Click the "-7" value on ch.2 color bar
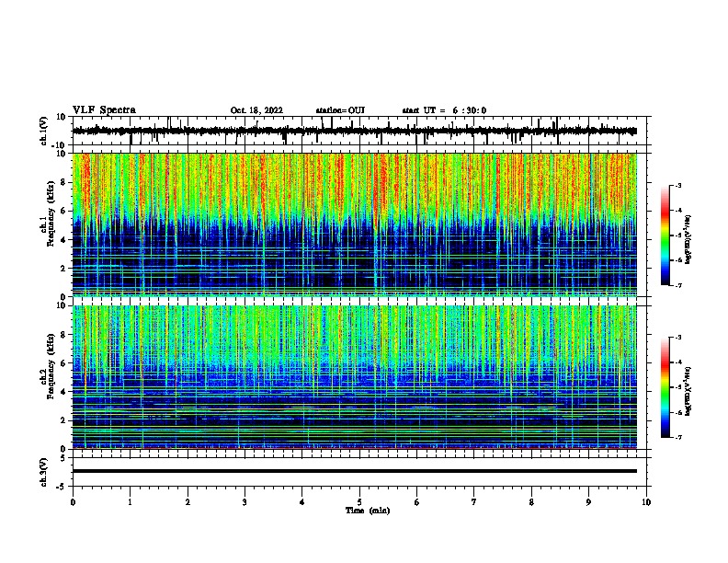This screenshot has width=728, height=563. [x=678, y=438]
